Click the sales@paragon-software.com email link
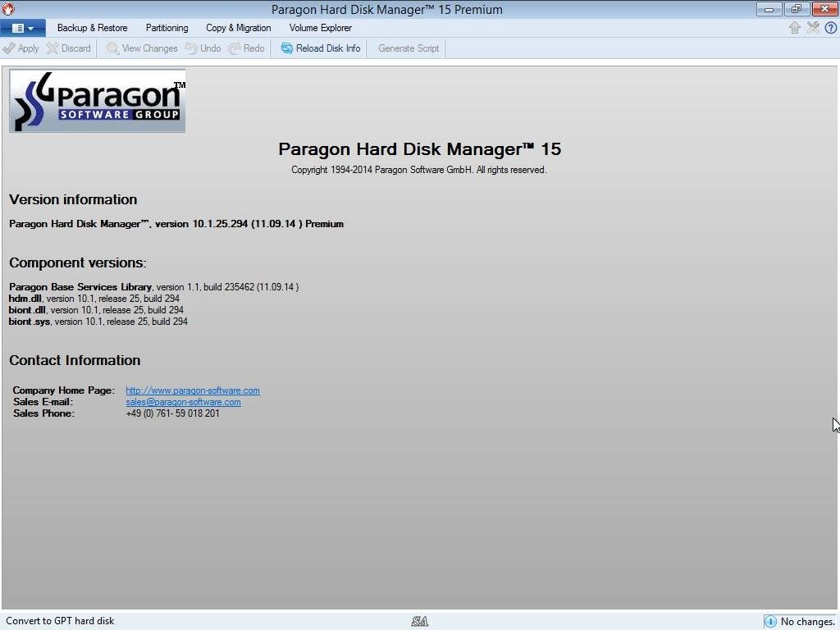The width and height of the screenshot is (840, 630). tap(183, 402)
